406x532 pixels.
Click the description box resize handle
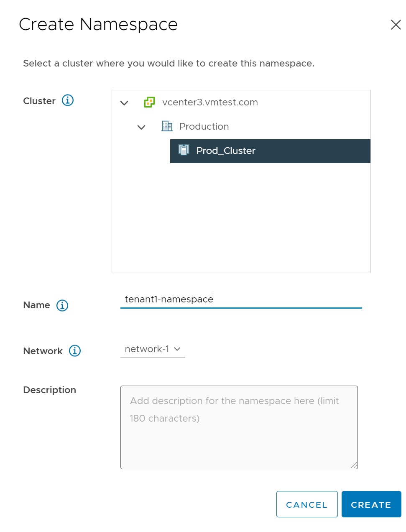(x=354, y=465)
